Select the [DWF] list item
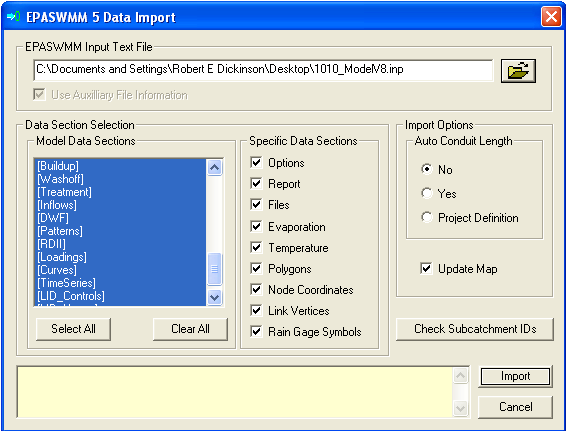Viewport: 566px width, 431px height. (x=121, y=218)
